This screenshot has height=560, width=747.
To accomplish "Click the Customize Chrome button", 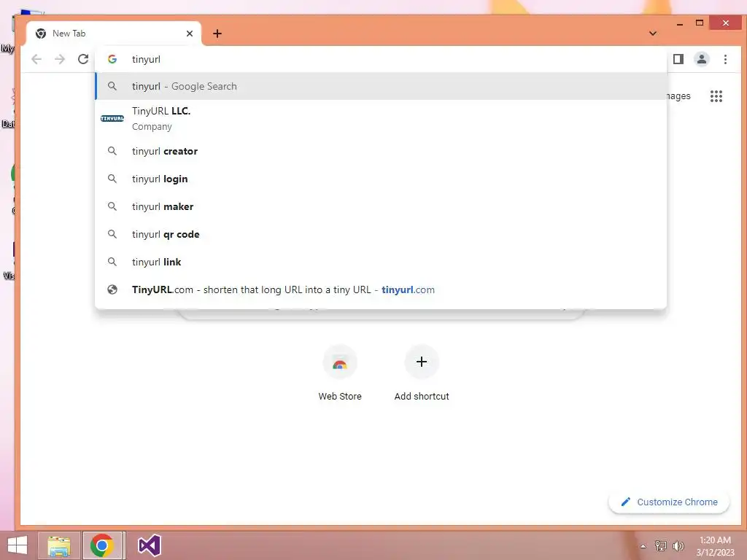I will (x=669, y=502).
